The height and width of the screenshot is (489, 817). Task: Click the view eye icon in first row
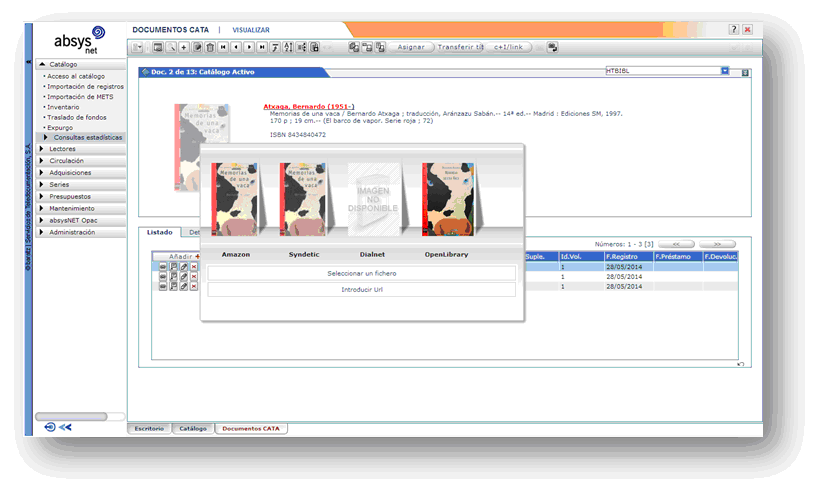[x=163, y=267]
